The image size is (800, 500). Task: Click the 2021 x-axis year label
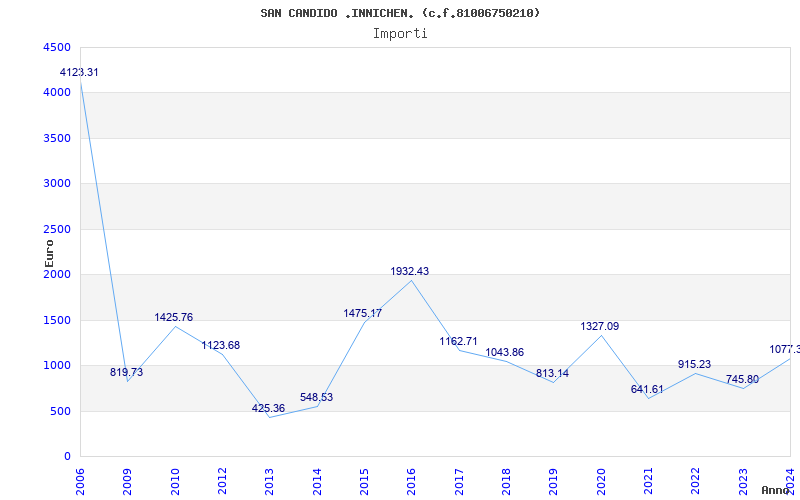[648, 481]
